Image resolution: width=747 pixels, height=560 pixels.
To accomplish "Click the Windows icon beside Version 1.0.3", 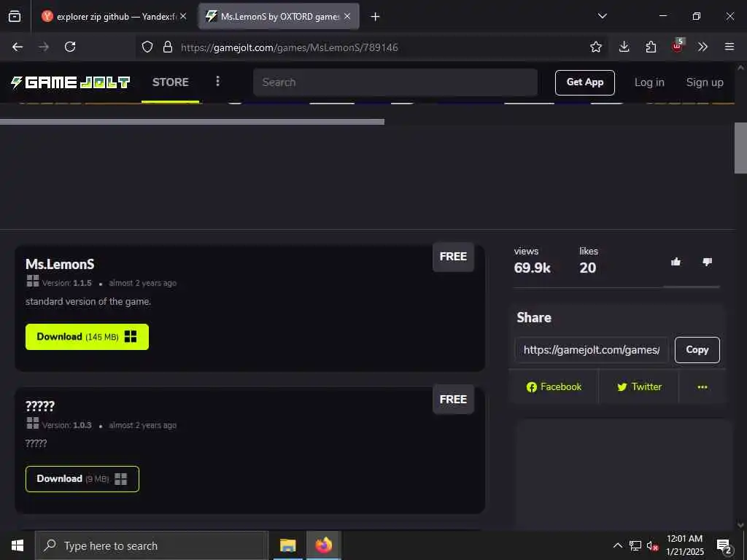I will pos(33,423).
